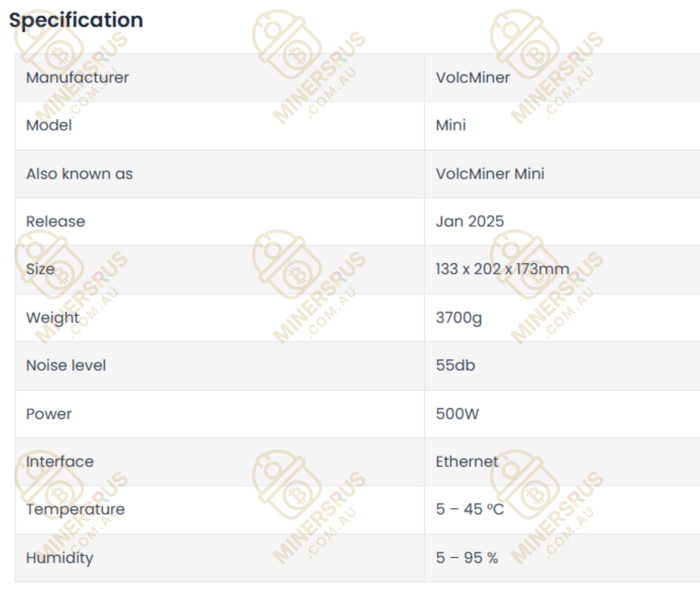Click the Interface row label
Screen dimensions: 700x606
60,462
